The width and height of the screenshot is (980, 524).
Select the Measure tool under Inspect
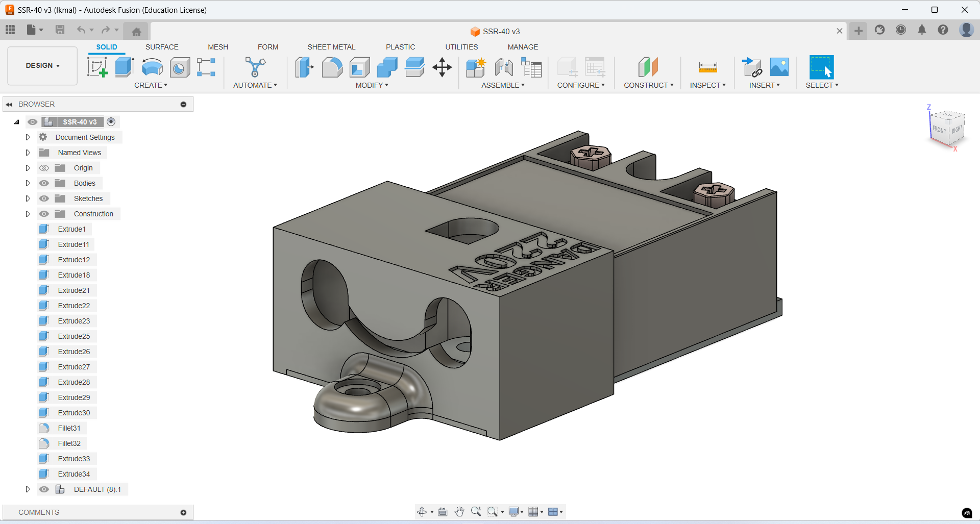click(707, 67)
